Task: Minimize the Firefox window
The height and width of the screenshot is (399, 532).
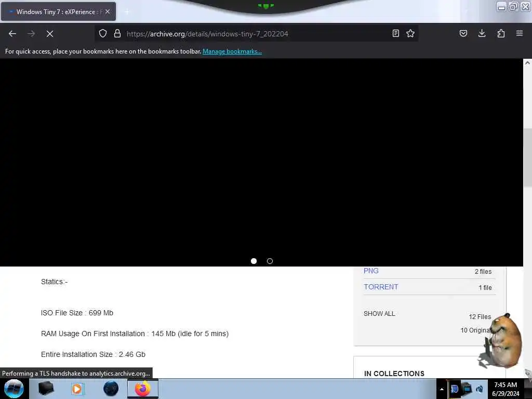Action: [501, 6]
